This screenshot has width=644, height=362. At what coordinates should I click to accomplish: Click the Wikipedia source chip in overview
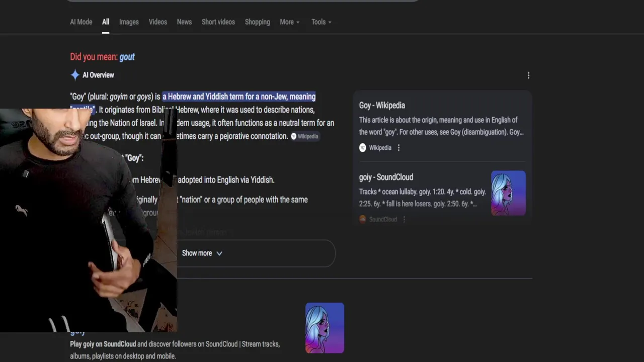tap(305, 136)
